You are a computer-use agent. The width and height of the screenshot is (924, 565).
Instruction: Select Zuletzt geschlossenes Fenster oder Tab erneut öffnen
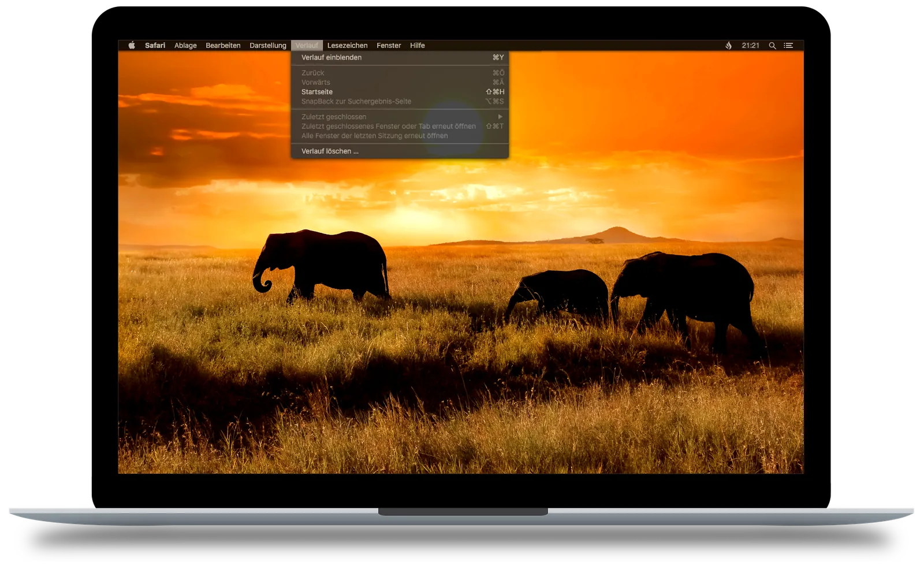[400, 126]
